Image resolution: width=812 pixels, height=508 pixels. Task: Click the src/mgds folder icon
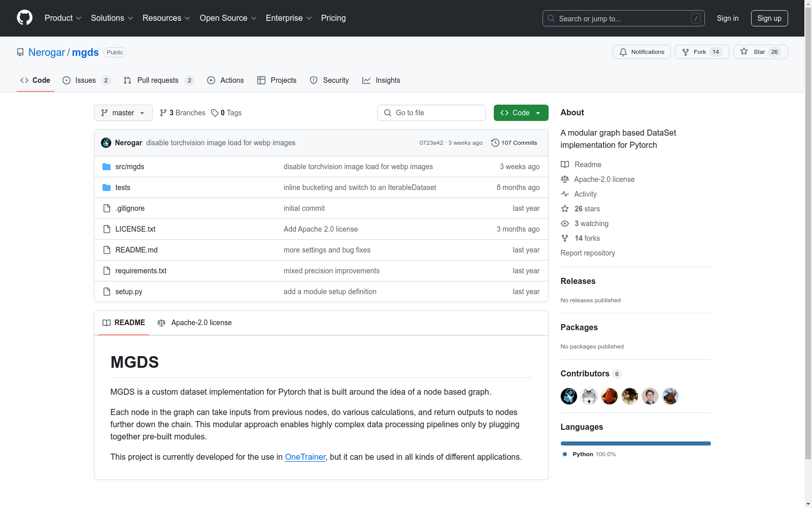coord(107,167)
